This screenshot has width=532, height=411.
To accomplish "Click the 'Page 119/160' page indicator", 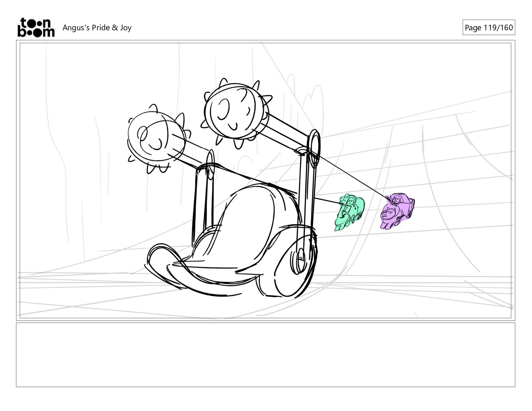I will (x=488, y=28).
